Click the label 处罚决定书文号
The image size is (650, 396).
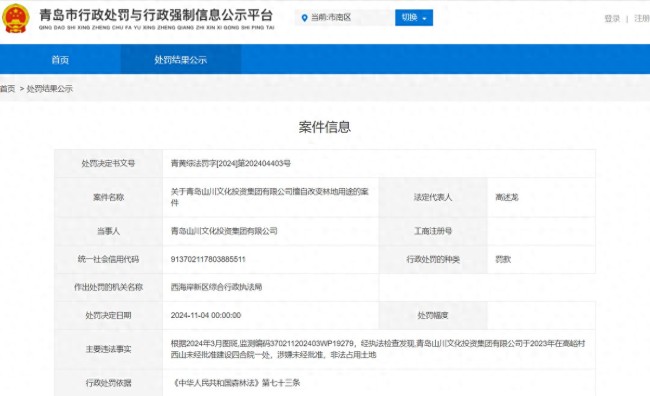point(108,163)
